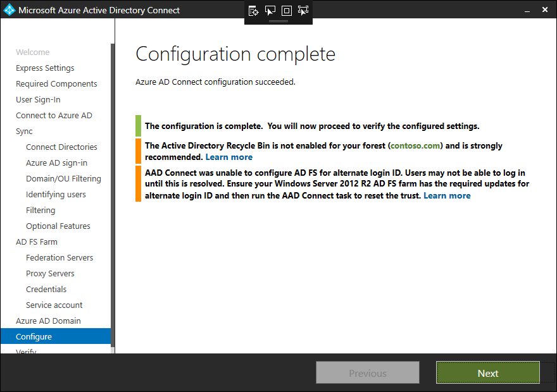Viewport: 557px width, 392px height.
Task: Select the new capture icon in overlay toolbar
Action: (x=254, y=10)
